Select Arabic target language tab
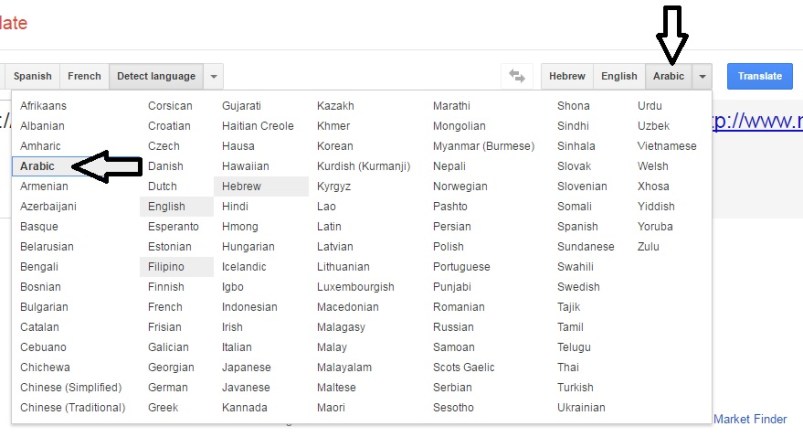803x437 pixels. [669, 76]
